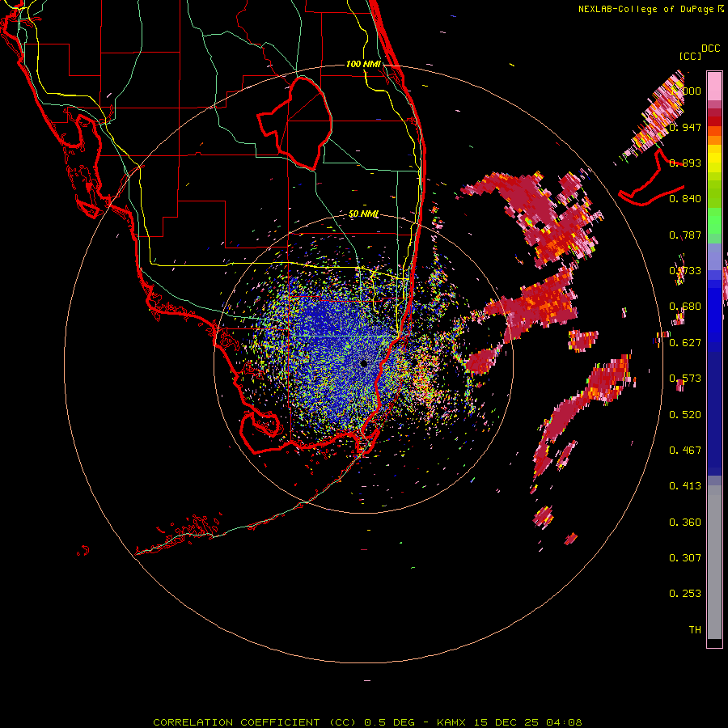Click the 0.413 legend value
728x728 pixels.
point(685,486)
